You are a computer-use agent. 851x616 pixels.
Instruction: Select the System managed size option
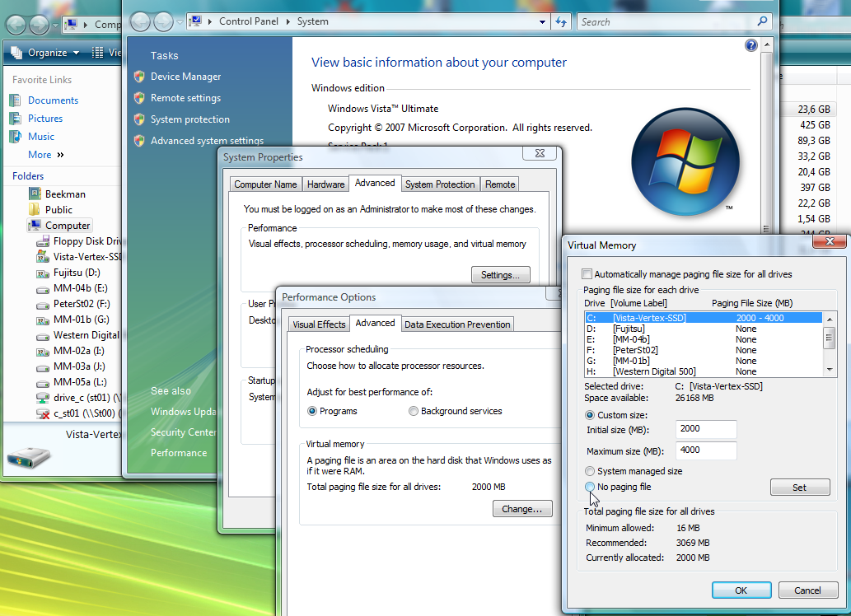(589, 471)
